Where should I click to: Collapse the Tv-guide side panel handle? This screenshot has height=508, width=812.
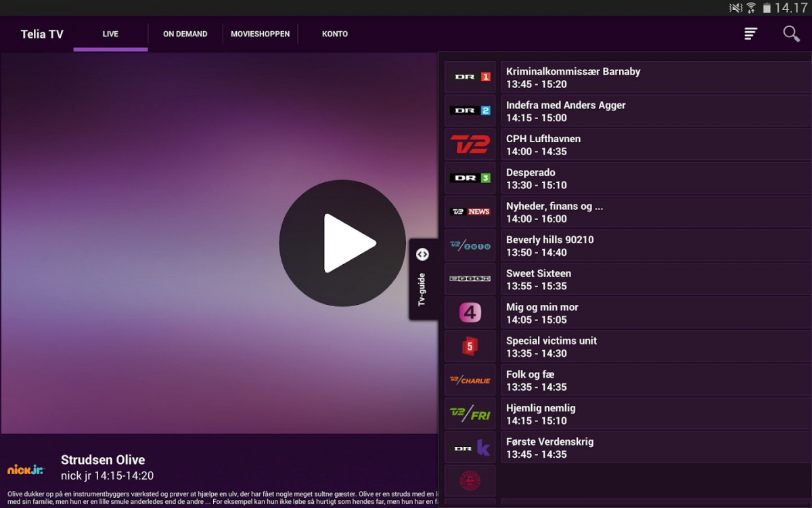point(423,279)
